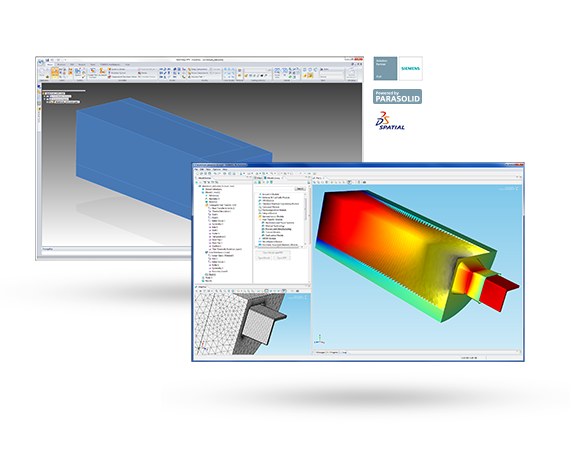Select the Home tab in Solid Edge ribbon

(50, 65)
